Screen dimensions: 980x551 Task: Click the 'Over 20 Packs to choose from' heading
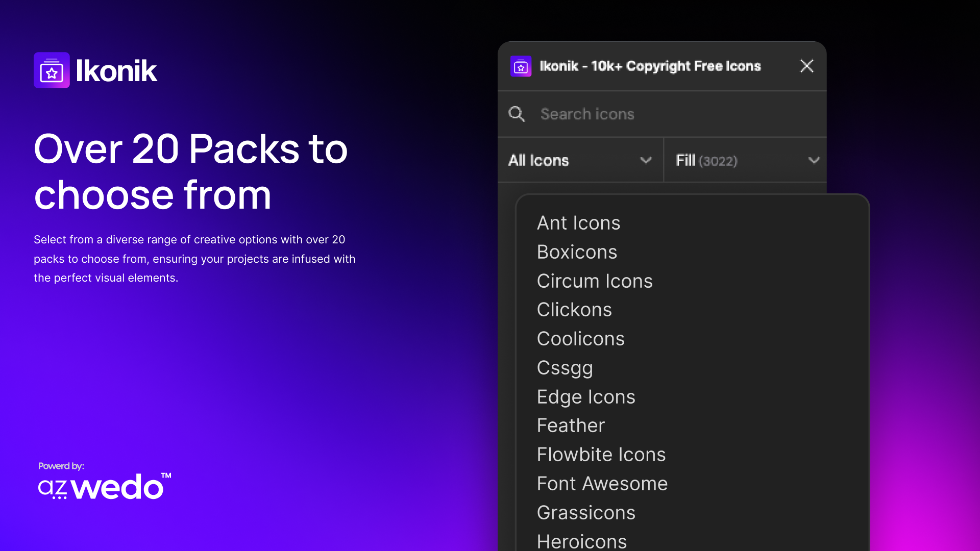(x=190, y=171)
